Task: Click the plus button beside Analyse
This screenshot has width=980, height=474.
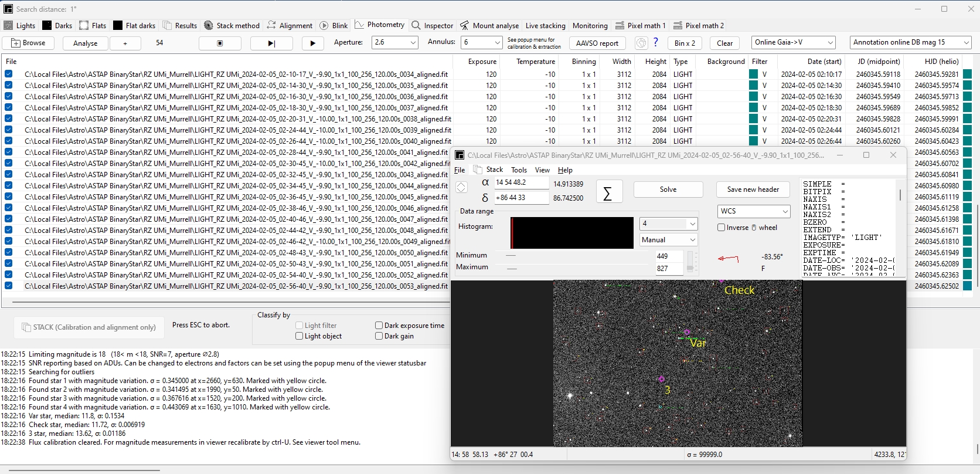Action: tap(125, 43)
